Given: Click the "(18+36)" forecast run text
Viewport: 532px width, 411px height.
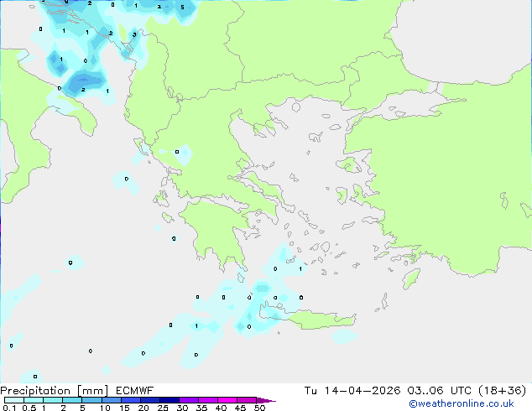Looking at the screenshot, I should (502, 391).
